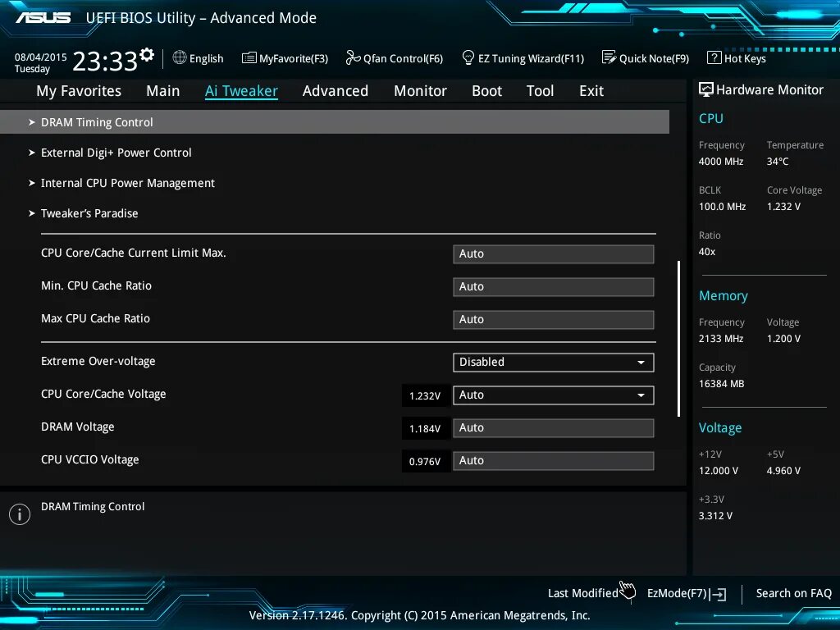Click the globe language icon

tap(180, 57)
